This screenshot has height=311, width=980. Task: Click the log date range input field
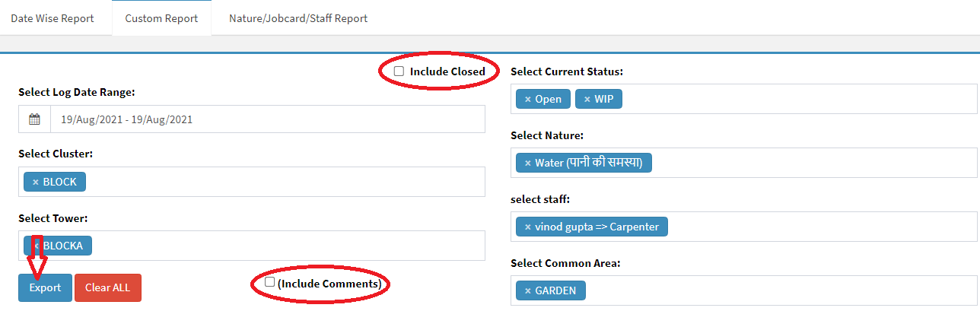click(266, 119)
